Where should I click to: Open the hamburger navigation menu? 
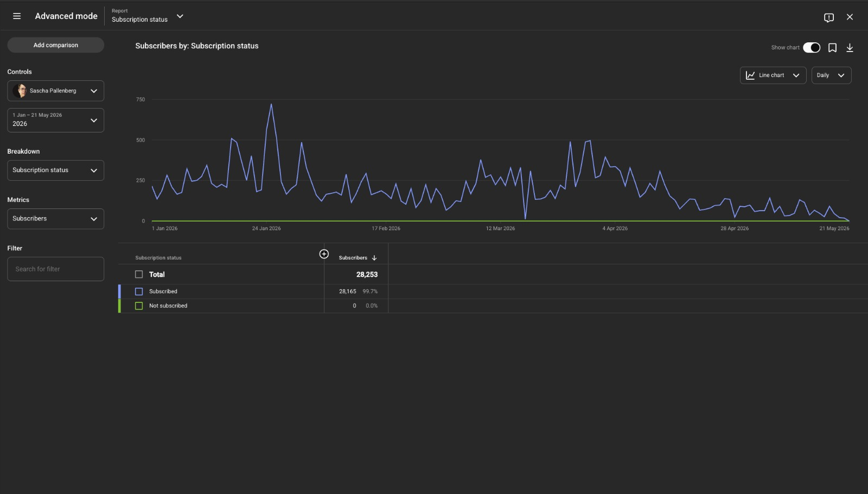[x=17, y=16]
